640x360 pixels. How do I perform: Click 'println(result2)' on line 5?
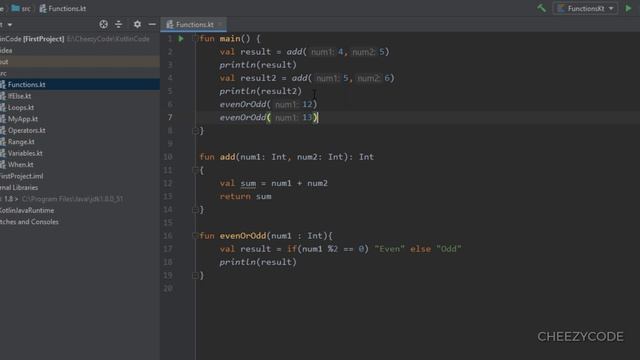click(x=260, y=91)
